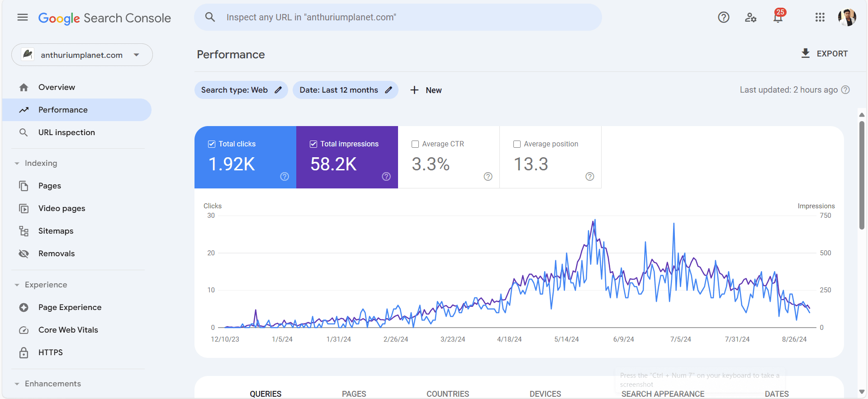The height and width of the screenshot is (399, 868).
Task: Enable the Average CTR checkbox
Action: 415,144
